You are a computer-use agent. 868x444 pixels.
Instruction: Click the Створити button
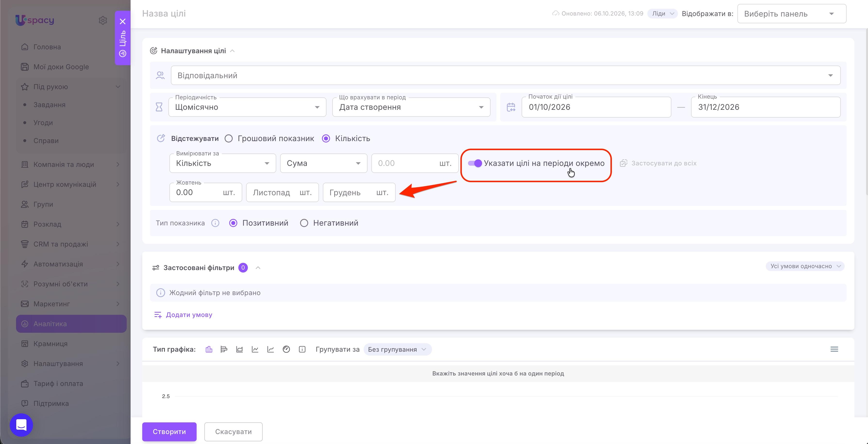coord(169,432)
